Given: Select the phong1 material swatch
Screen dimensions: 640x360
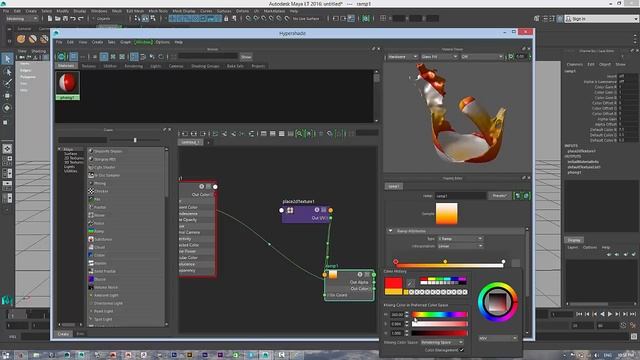Looking at the screenshot, I should [x=67, y=86].
